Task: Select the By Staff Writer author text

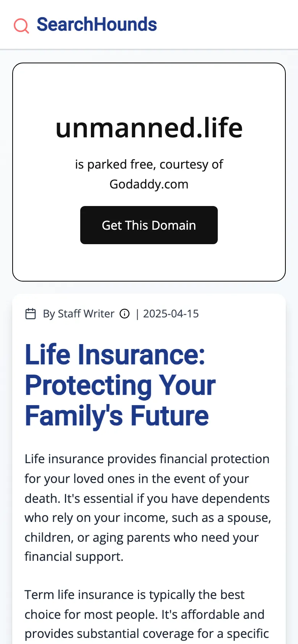Action: (x=78, y=314)
